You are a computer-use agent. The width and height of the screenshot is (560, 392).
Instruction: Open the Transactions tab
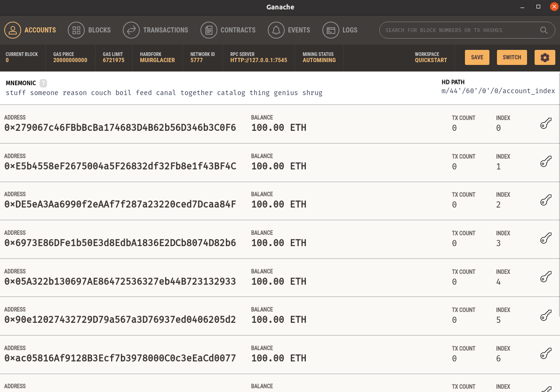click(155, 30)
